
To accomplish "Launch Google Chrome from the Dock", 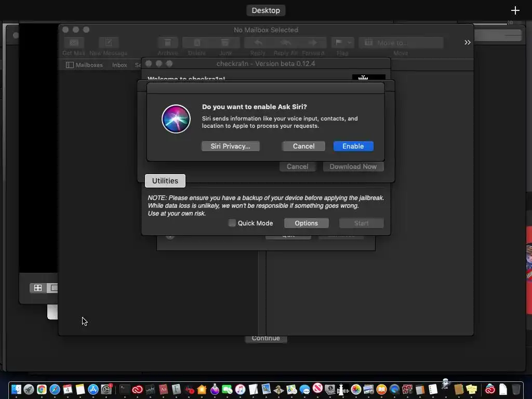I will point(42,389).
